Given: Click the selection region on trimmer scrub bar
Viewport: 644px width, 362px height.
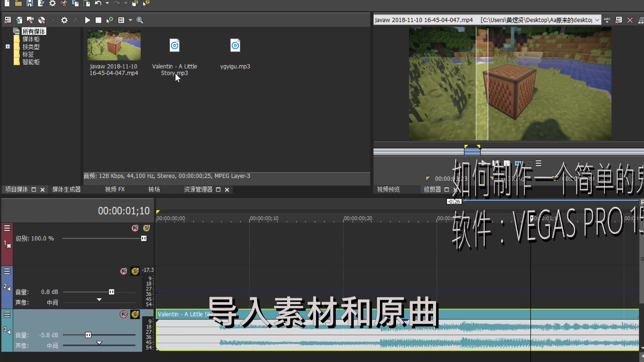Looking at the screenshot, I should tap(472, 152).
